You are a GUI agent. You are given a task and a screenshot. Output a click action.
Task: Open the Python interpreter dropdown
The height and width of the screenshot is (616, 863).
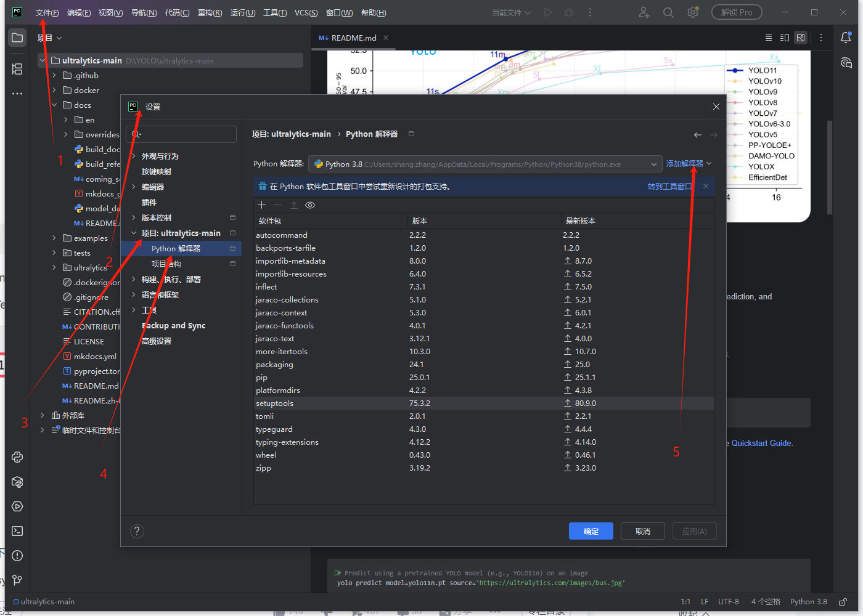486,164
